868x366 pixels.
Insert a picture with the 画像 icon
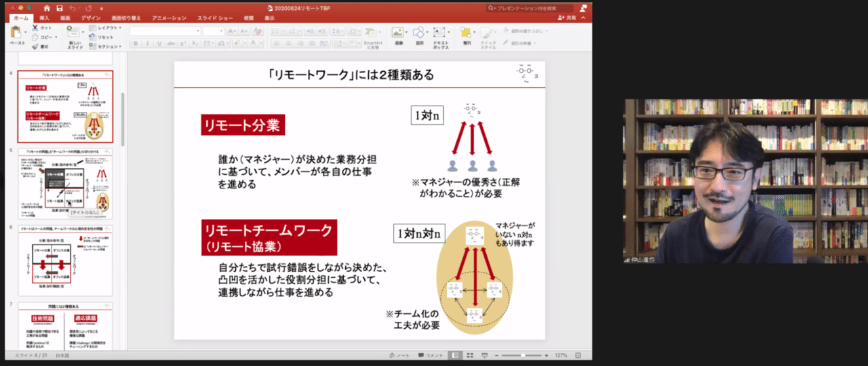(398, 33)
